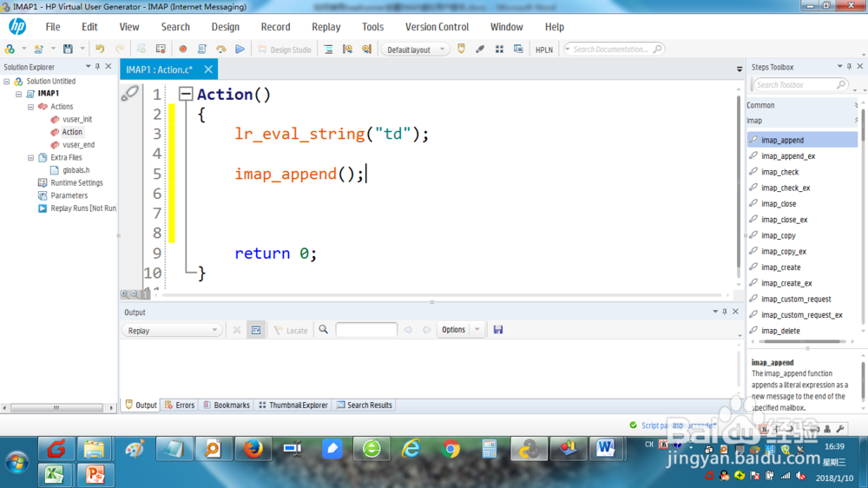Select imap_create step in toolbox
This screenshot has width=868, height=488.
coord(780,267)
